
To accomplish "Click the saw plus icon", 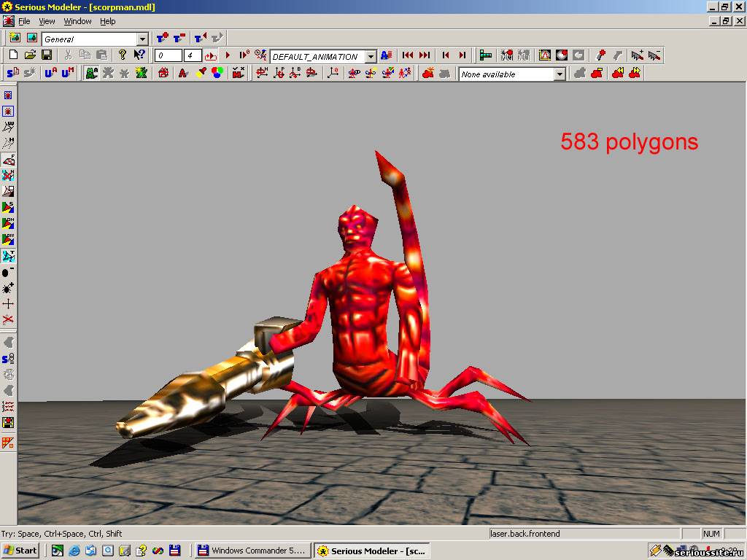I will 637,55.
